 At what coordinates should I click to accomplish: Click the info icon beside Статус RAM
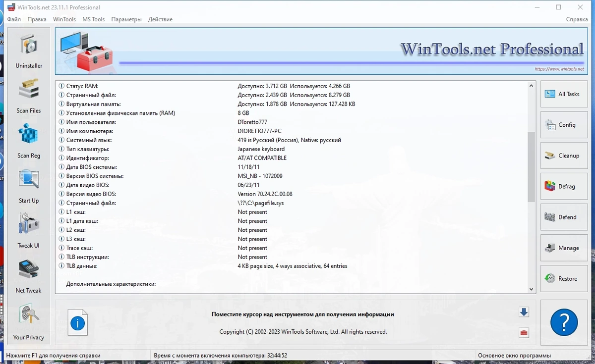(x=61, y=86)
